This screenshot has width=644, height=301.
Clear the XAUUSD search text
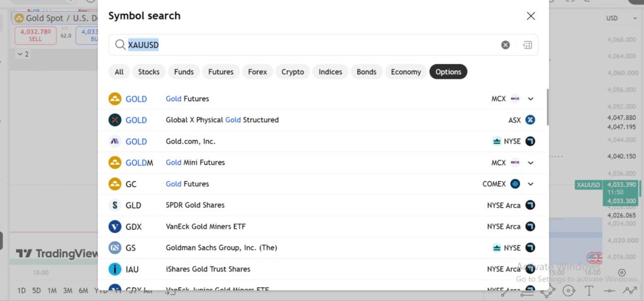[506, 45]
